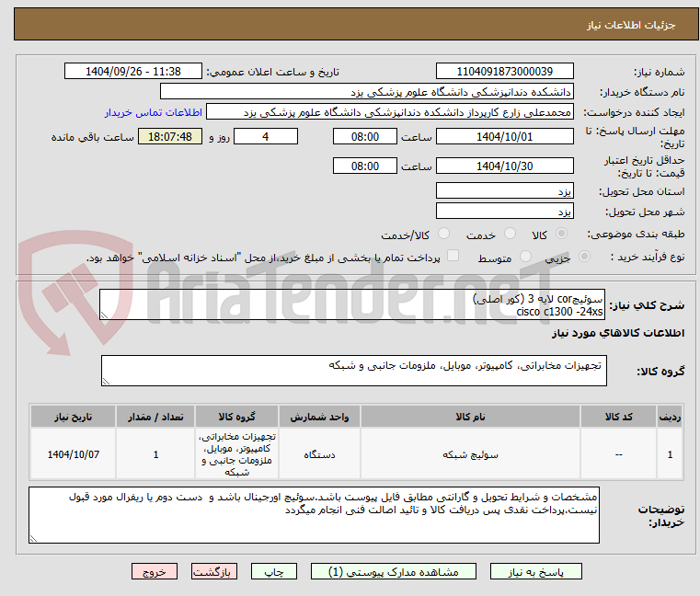Click the buyer organization name field
This screenshot has height=596, width=700.
(367, 92)
